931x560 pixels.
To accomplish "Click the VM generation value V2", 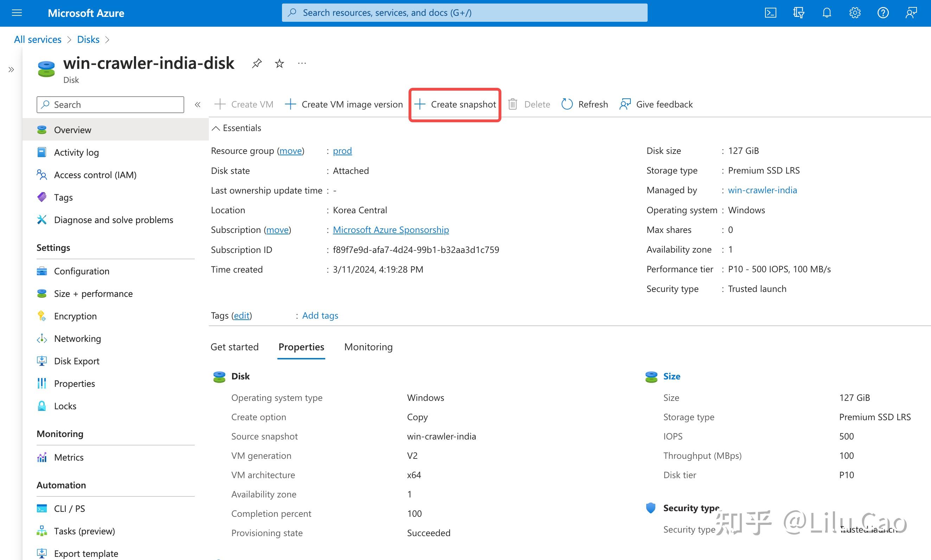I will [412, 455].
